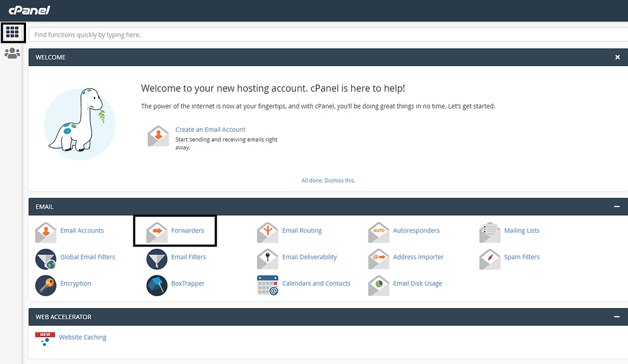This screenshot has height=364, width=628.
Task: Open the User Manager sidebar icon
Action: [12, 54]
